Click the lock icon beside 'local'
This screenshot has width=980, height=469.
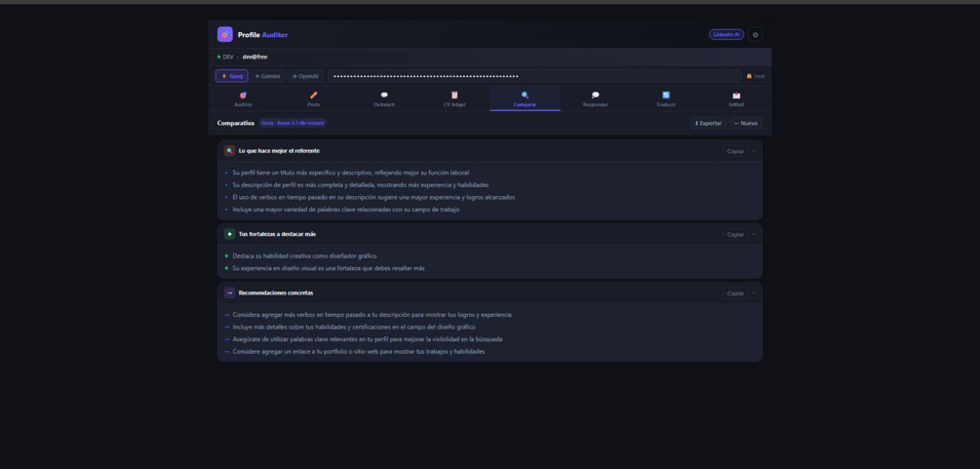point(749,76)
